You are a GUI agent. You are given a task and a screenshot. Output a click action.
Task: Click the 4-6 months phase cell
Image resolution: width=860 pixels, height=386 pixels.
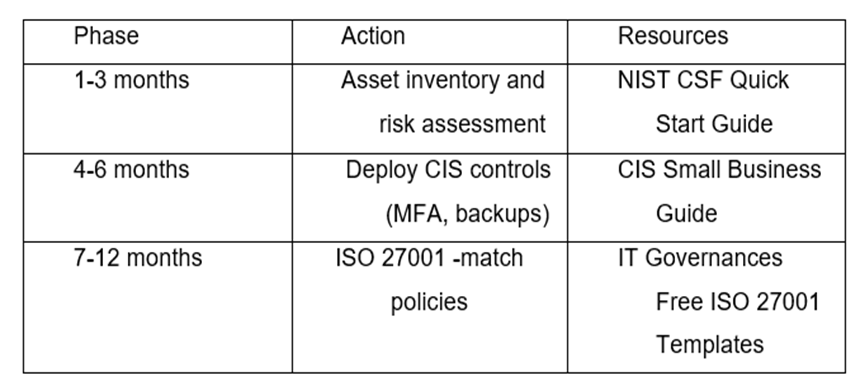tap(158, 197)
